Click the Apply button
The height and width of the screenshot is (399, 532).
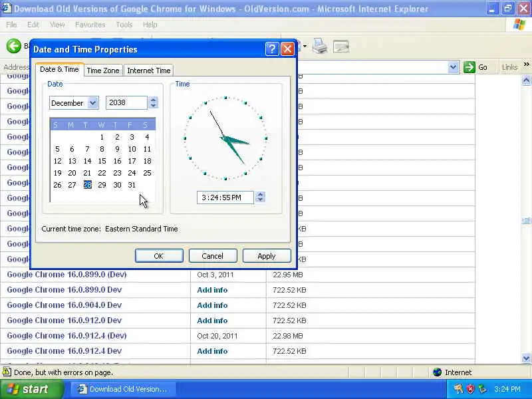pos(267,256)
